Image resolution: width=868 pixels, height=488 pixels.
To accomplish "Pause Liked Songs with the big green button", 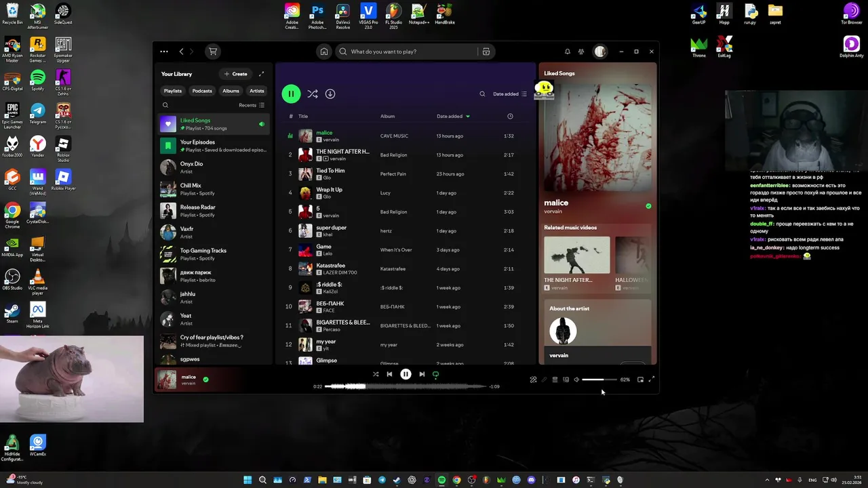I will coord(291,94).
